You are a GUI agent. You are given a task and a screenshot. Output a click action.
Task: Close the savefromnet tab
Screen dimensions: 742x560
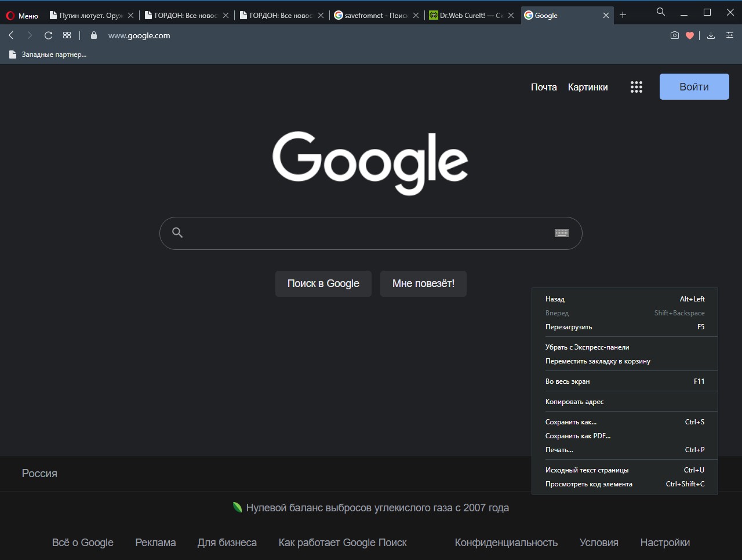416,16
